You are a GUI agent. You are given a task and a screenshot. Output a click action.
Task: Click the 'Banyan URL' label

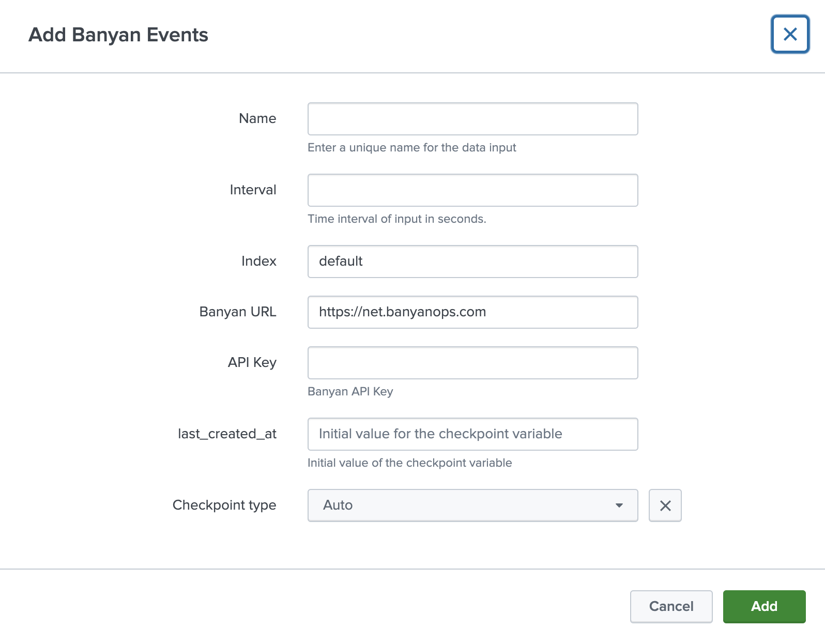pos(238,312)
